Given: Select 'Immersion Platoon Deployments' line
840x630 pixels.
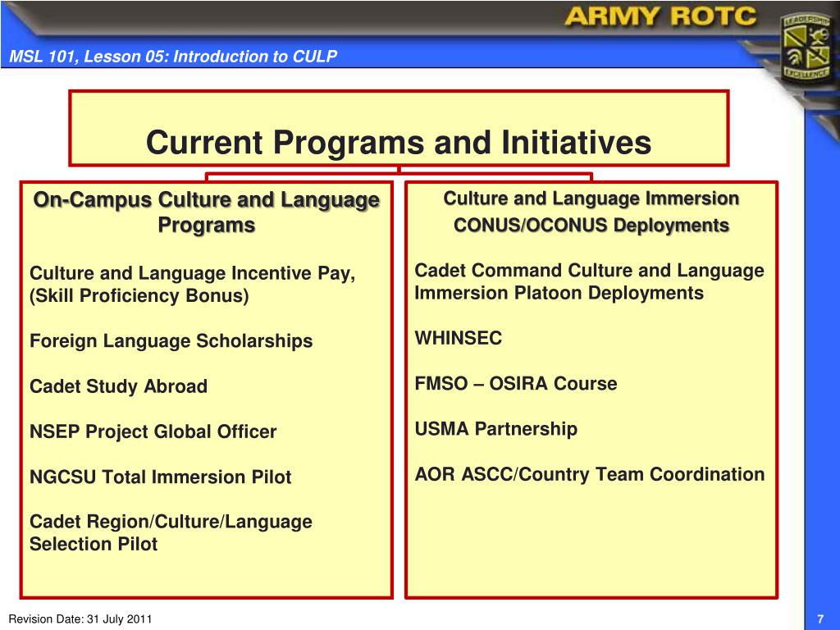Looking at the screenshot, I should (559, 293).
